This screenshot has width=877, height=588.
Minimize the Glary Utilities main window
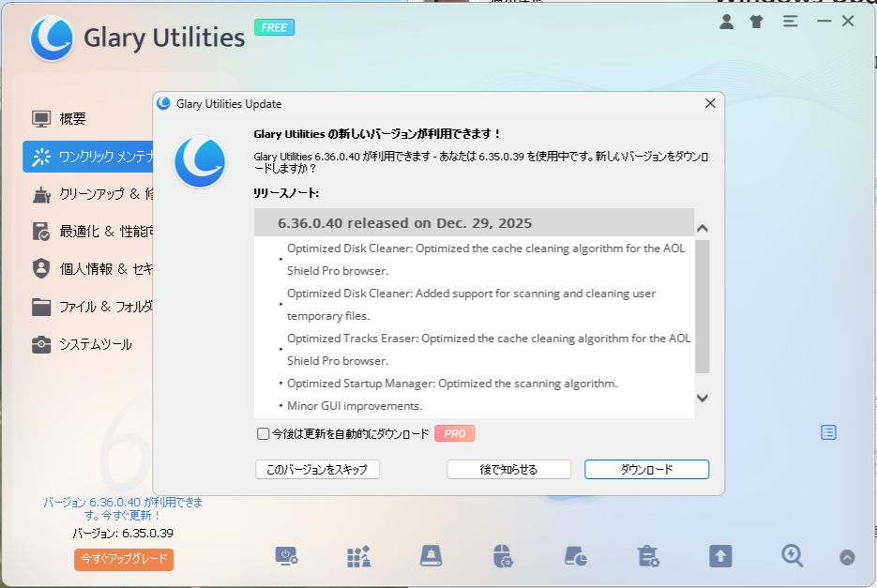(x=824, y=22)
